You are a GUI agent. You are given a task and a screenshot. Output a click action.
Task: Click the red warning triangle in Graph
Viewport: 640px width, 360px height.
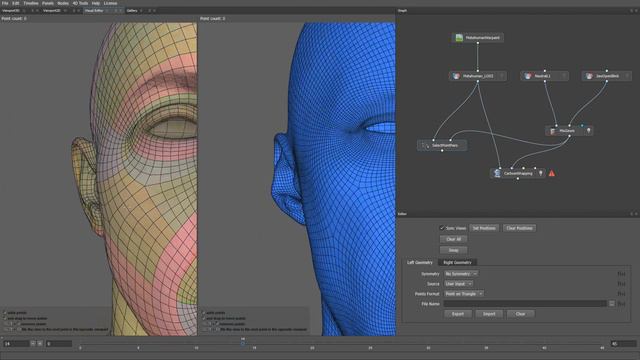tap(552, 173)
